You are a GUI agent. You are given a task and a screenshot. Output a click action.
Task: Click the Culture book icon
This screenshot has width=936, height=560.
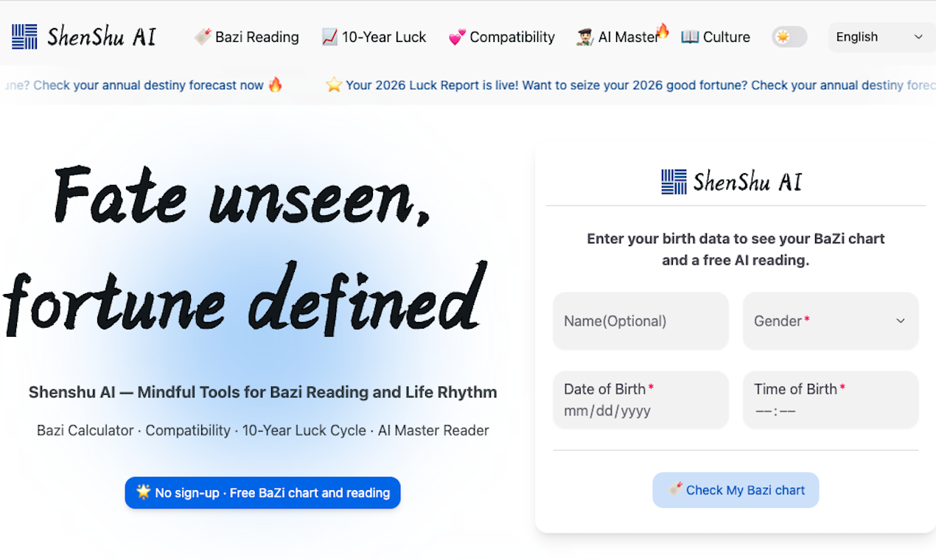click(x=691, y=36)
